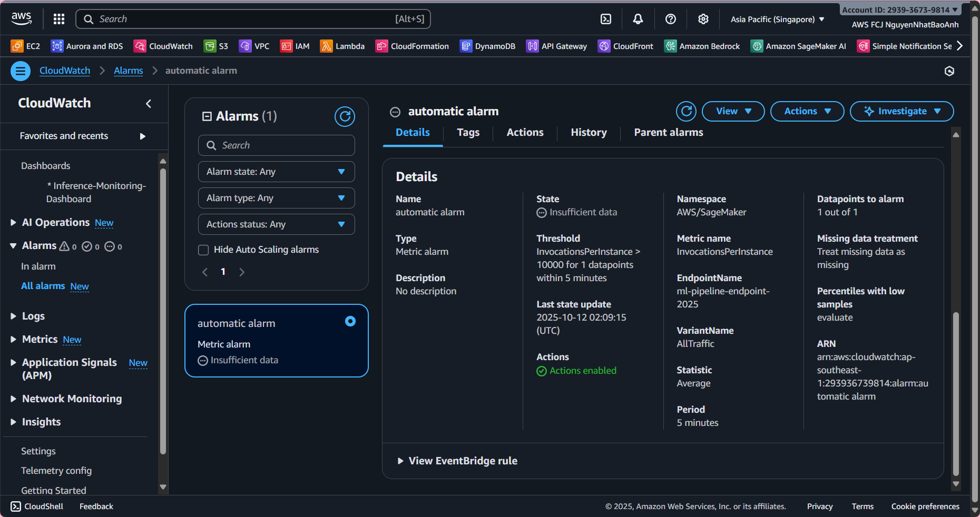Open Aurora and RDS shortcut
Screen dimensions: 980x517
click(87, 46)
